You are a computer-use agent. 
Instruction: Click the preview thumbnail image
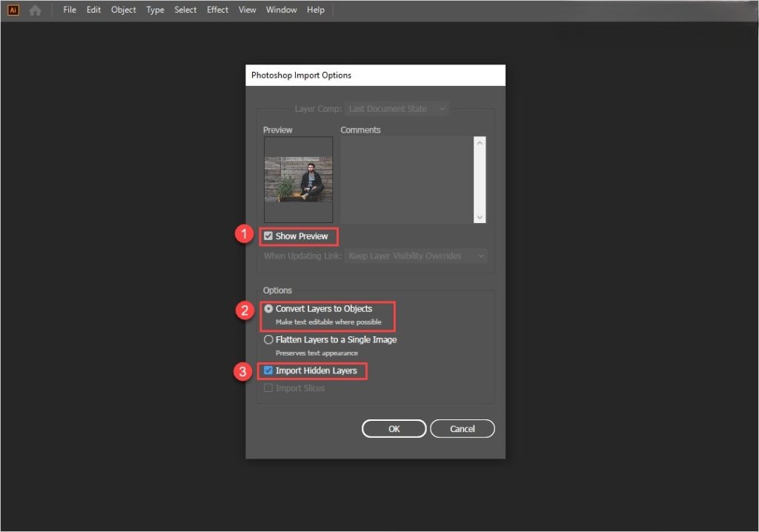click(x=299, y=179)
